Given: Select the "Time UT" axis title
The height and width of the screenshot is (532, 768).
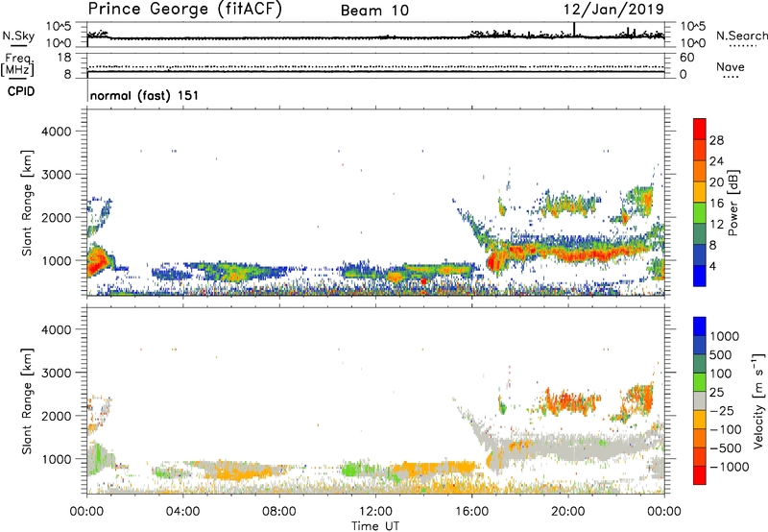Looking at the screenshot, I should (x=375, y=526).
